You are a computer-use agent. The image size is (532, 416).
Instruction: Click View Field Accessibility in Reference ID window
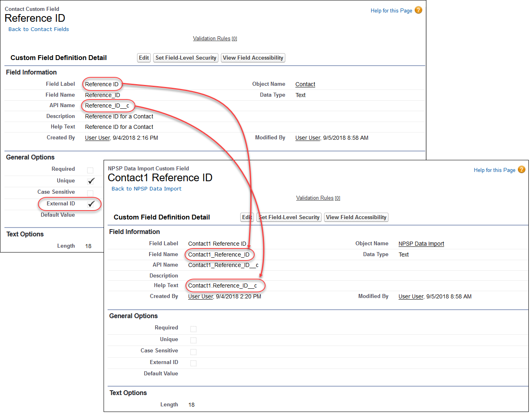pyautogui.click(x=253, y=58)
